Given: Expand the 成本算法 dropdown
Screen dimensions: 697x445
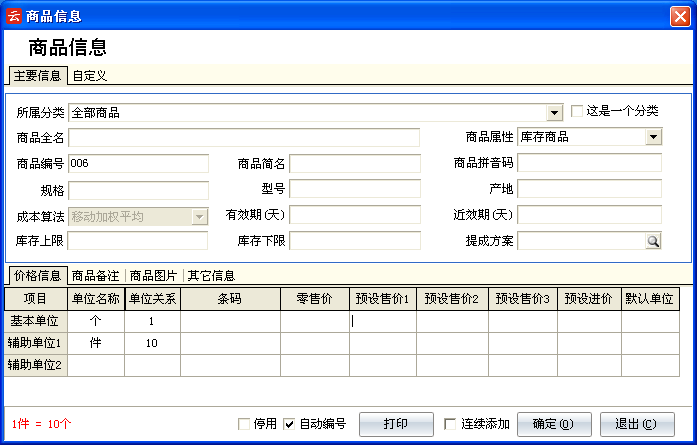Looking at the screenshot, I should (199, 216).
